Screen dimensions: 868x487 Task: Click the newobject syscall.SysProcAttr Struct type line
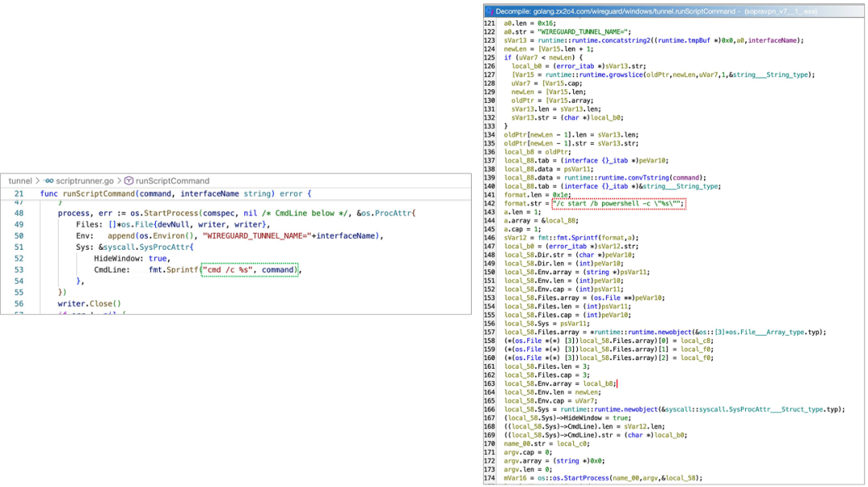point(674,410)
